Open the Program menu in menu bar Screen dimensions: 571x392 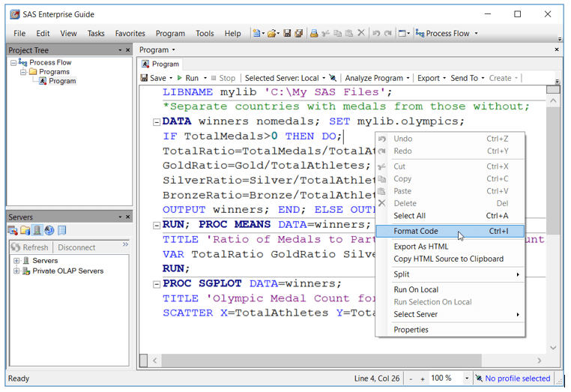coord(170,33)
